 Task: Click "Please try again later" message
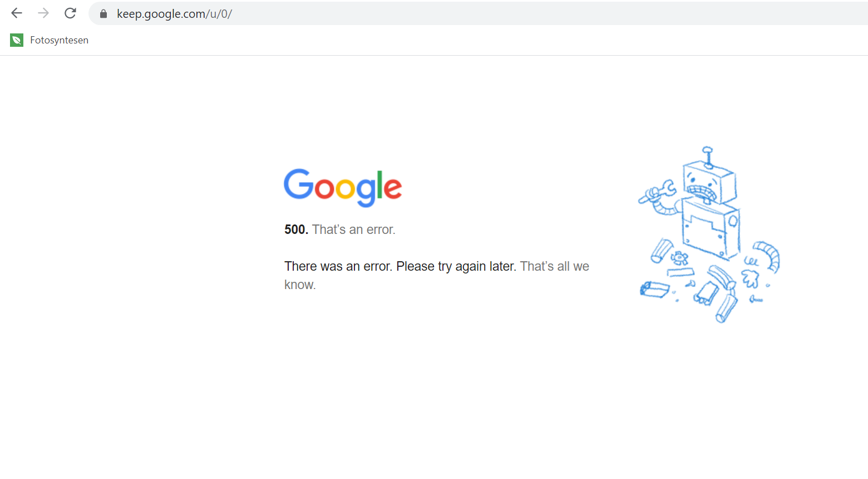pos(456,266)
